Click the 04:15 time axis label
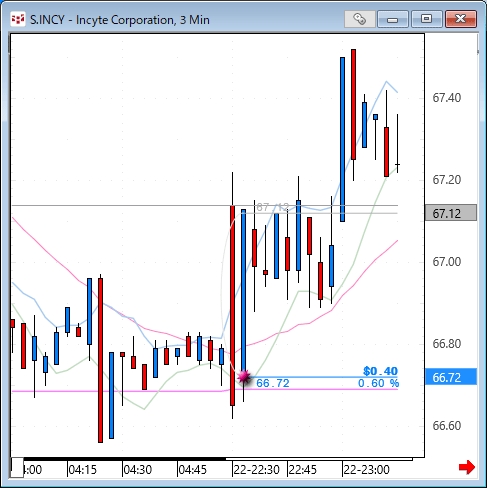 click(82, 470)
